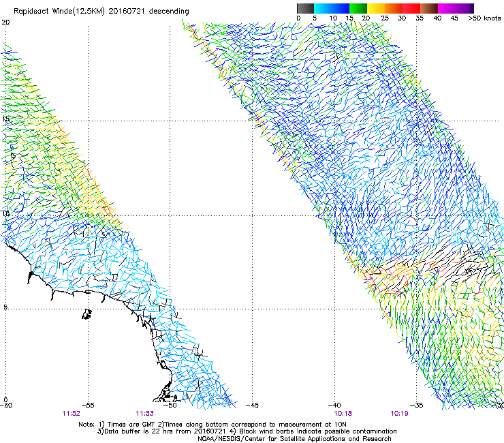Click the purple time label '10:18'
504x443 pixels.
343,414
